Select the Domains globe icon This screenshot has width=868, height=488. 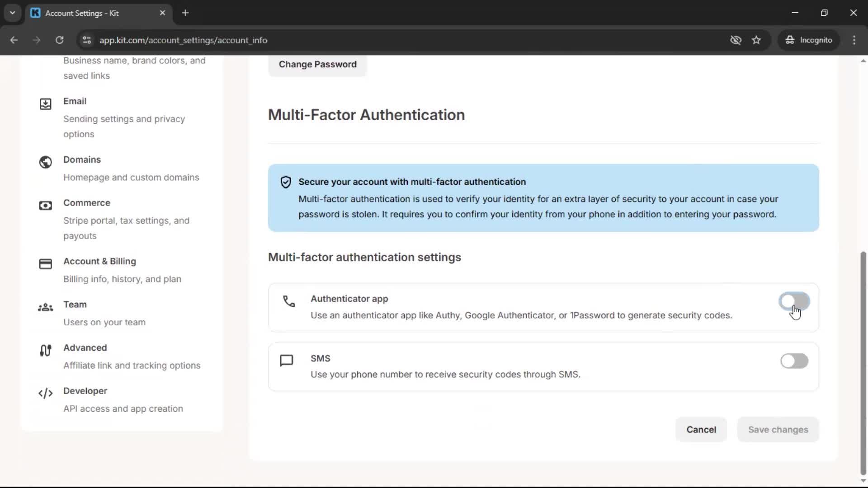coord(45,162)
